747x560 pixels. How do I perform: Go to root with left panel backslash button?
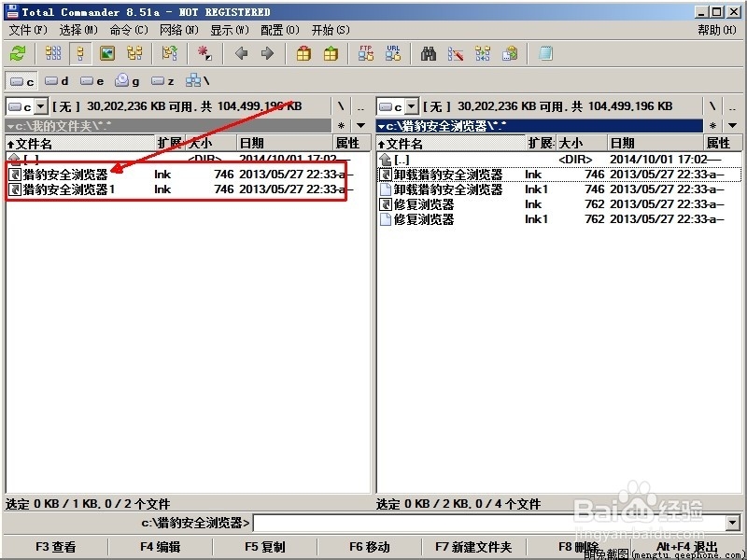[341, 106]
